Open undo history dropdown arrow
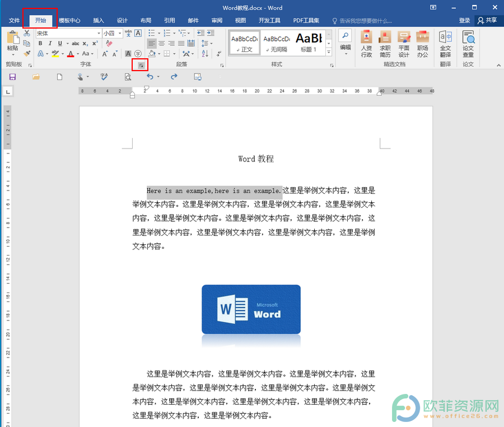Screen dimensions: 504x427 158,77
